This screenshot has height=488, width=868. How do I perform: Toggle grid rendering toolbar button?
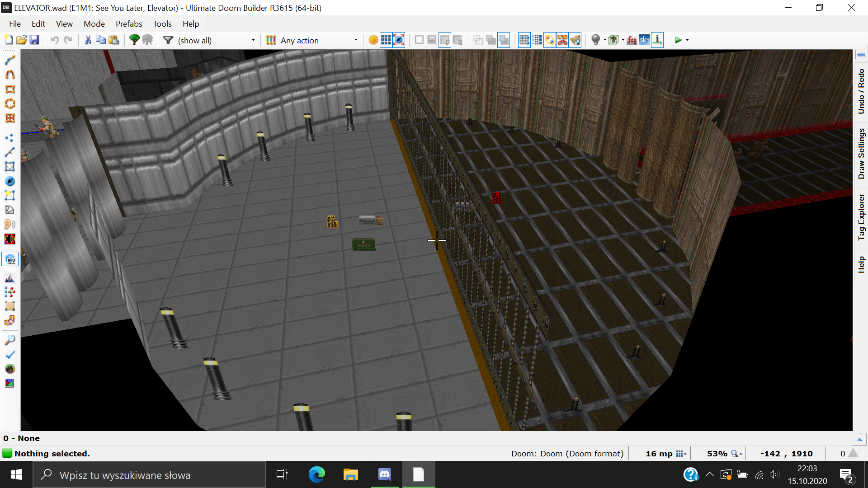tap(386, 40)
